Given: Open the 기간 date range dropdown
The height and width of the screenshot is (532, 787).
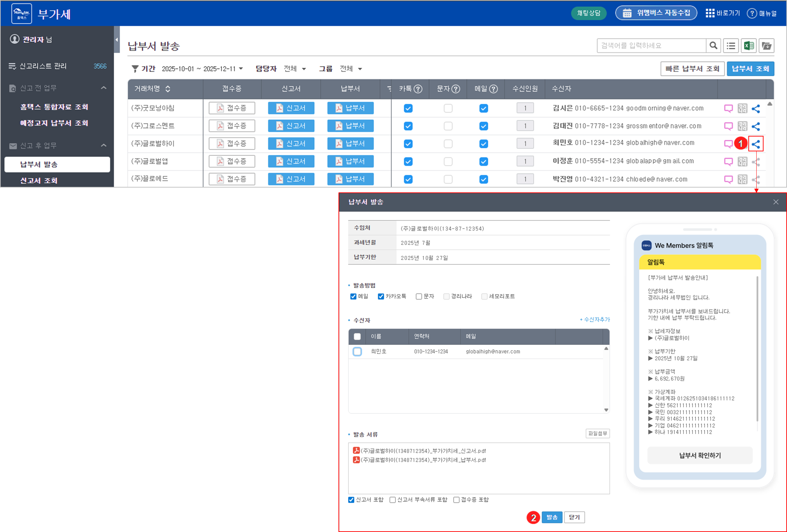Looking at the screenshot, I should (202, 69).
